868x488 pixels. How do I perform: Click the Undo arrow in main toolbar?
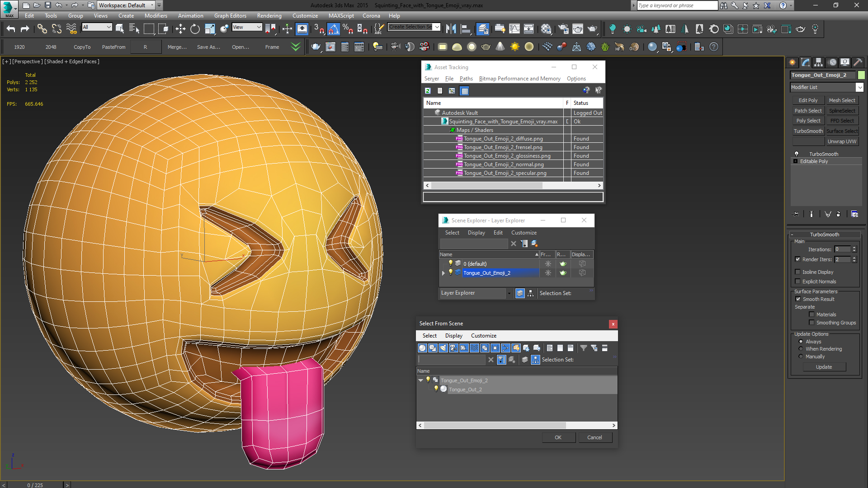11,29
